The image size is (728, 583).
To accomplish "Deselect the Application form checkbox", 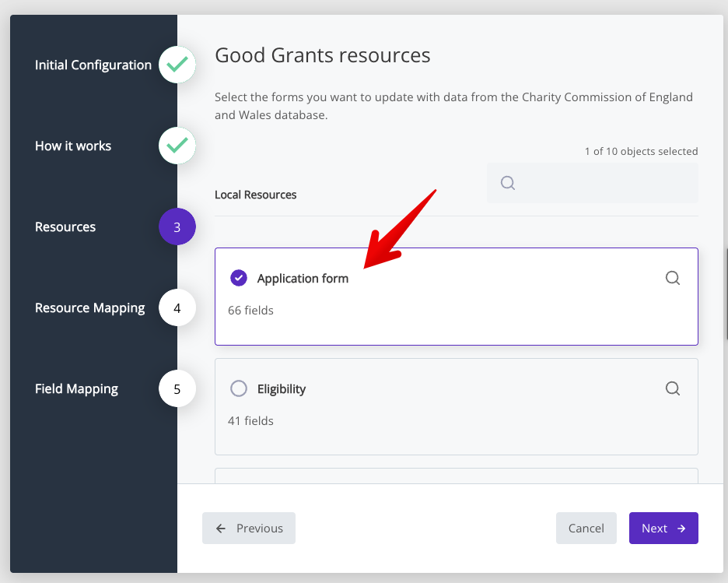I will tap(239, 278).
